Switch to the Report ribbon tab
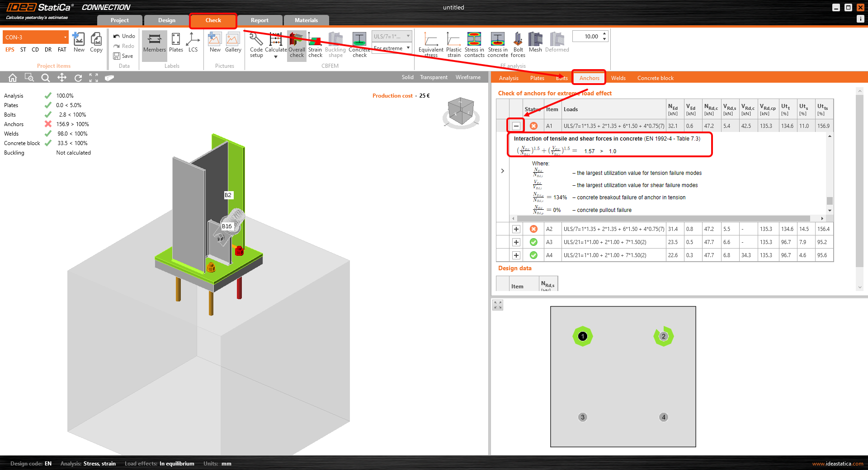The image size is (868, 470). click(x=260, y=20)
